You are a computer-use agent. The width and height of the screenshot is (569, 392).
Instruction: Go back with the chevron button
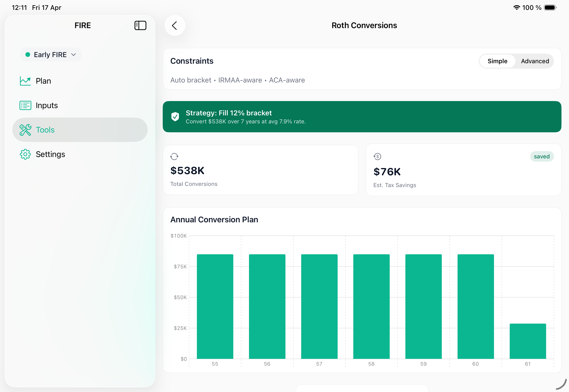(x=175, y=25)
